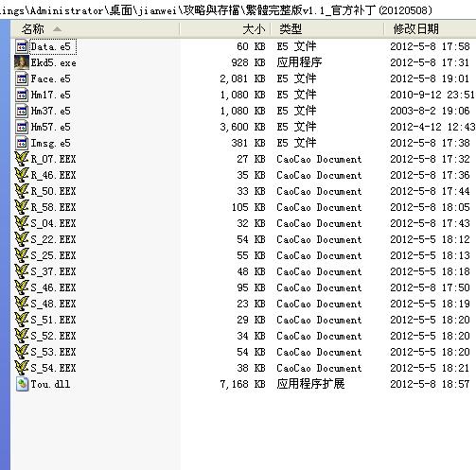Click the R_58.EEX document icon
Image resolution: width=476 pixels, height=470 pixels.
click(22, 207)
